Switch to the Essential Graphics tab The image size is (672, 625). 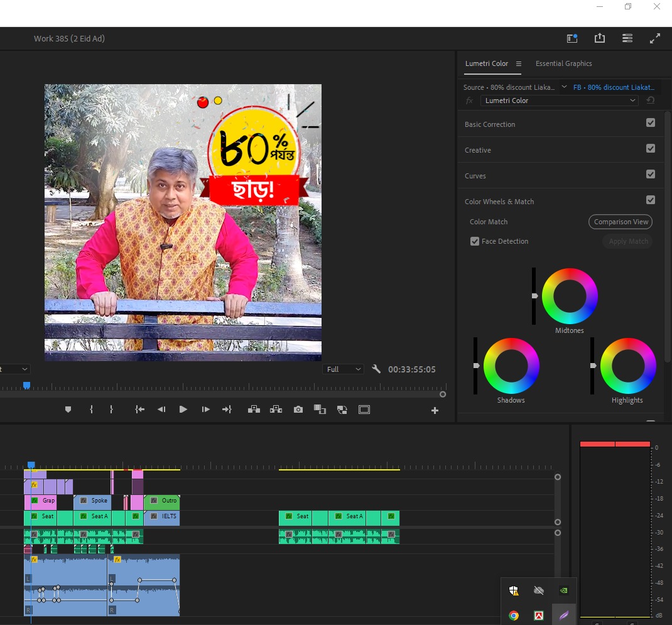[563, 63]
